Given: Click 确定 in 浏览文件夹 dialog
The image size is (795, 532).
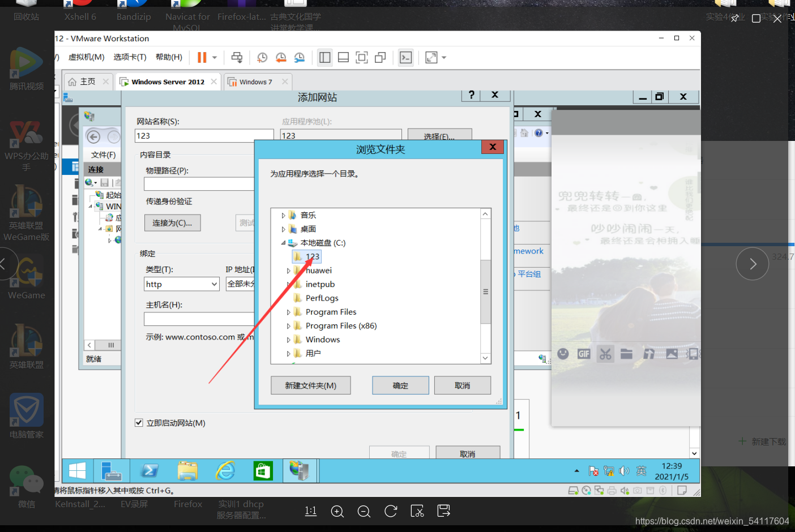Looking at the screenshot, I should point(400,385).
